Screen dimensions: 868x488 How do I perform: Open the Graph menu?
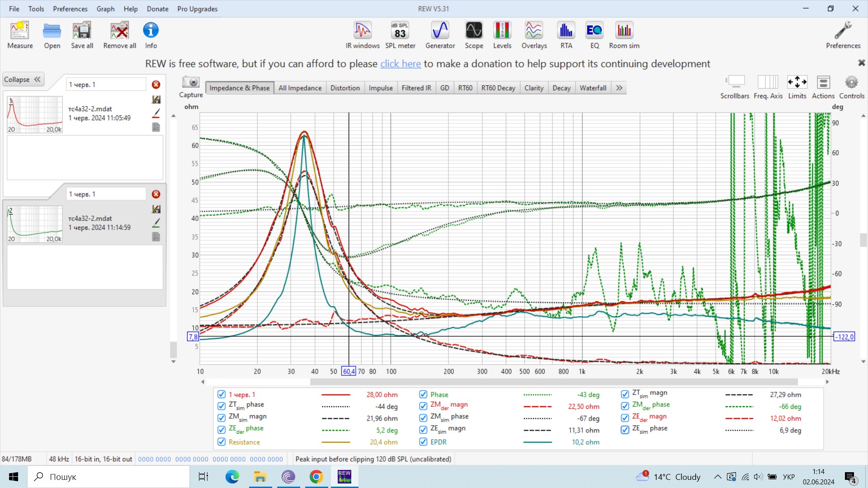[105, 9]
